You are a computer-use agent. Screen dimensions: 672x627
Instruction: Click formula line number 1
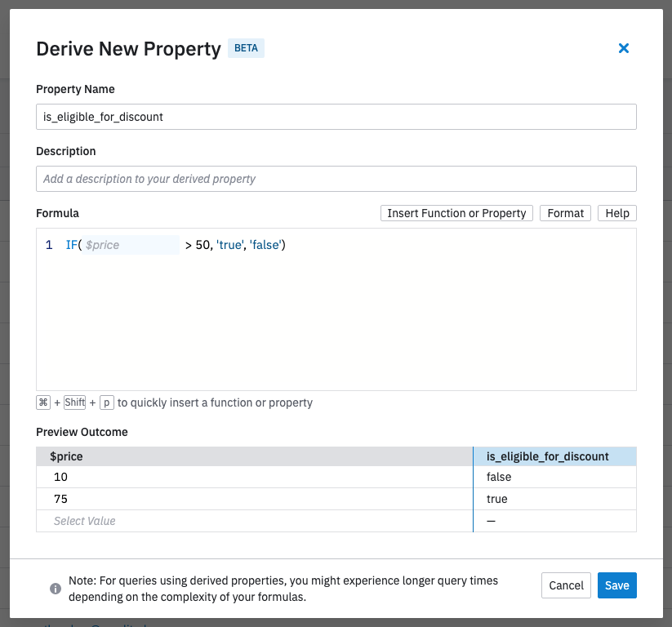click(49, 245)
